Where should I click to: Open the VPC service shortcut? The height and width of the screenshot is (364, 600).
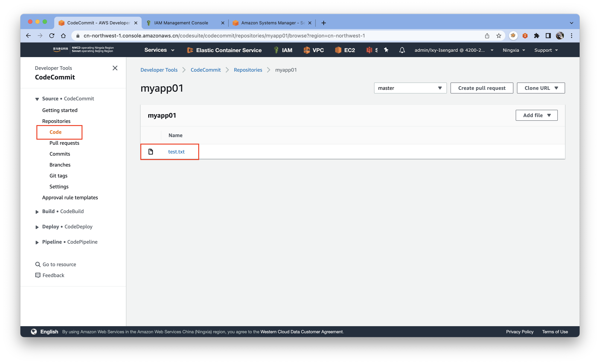(314, 50)
